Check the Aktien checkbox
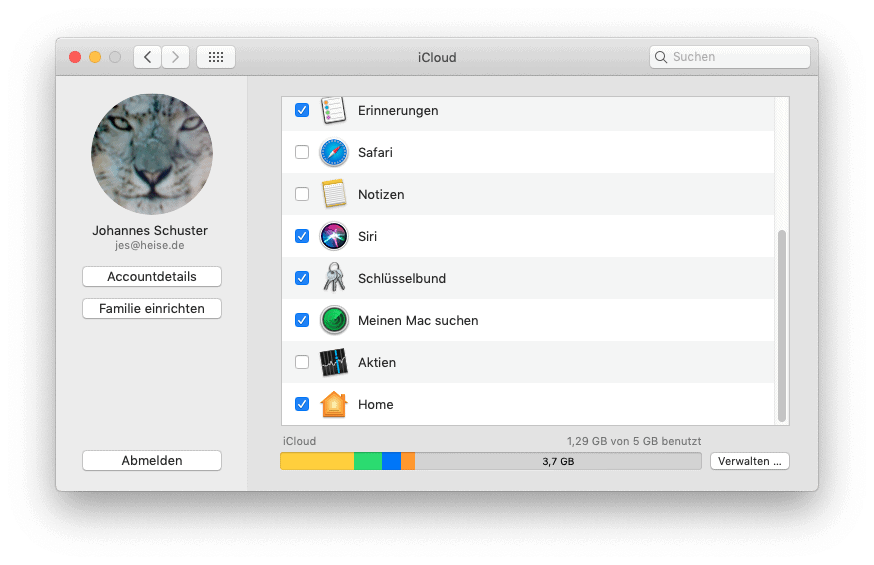 302,362
